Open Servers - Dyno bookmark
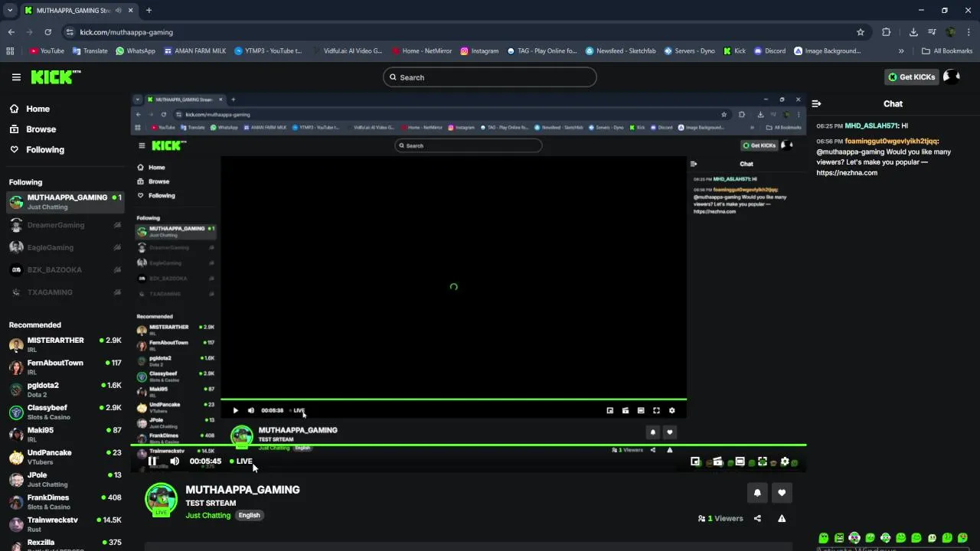 (x=689, y=51)
